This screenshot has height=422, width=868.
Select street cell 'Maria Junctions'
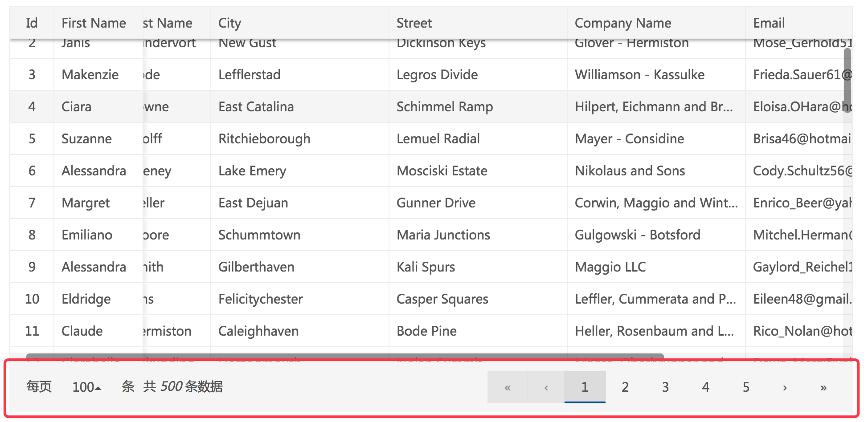click(478, 235)
